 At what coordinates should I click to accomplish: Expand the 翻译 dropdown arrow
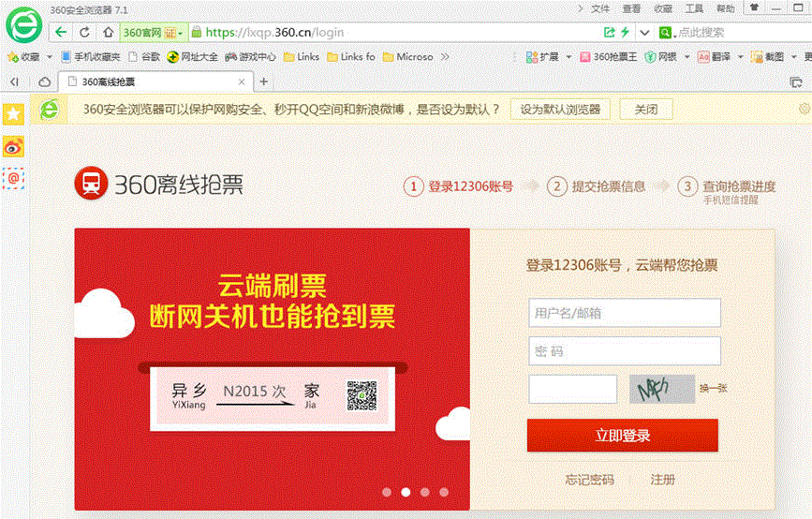tap(740, 56)
